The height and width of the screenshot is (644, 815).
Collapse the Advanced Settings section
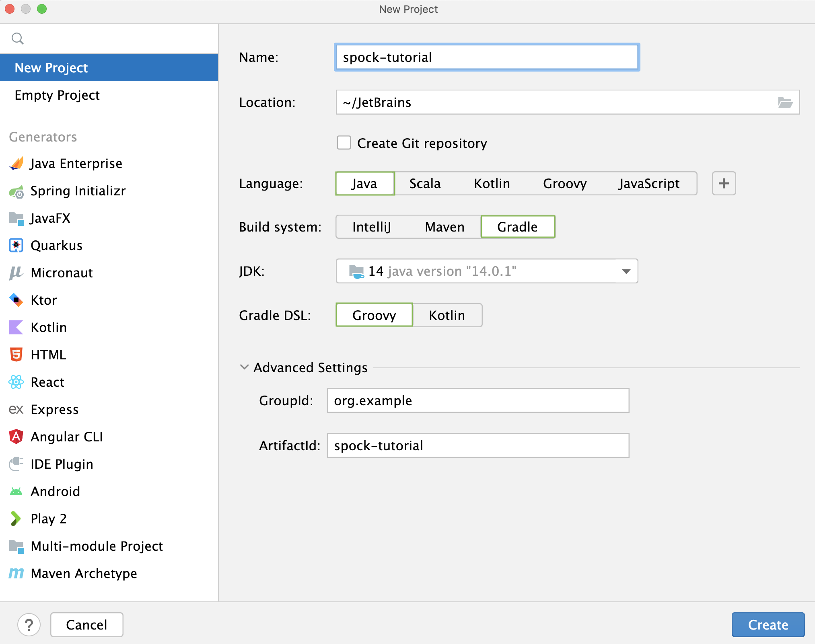coord(244,367)
